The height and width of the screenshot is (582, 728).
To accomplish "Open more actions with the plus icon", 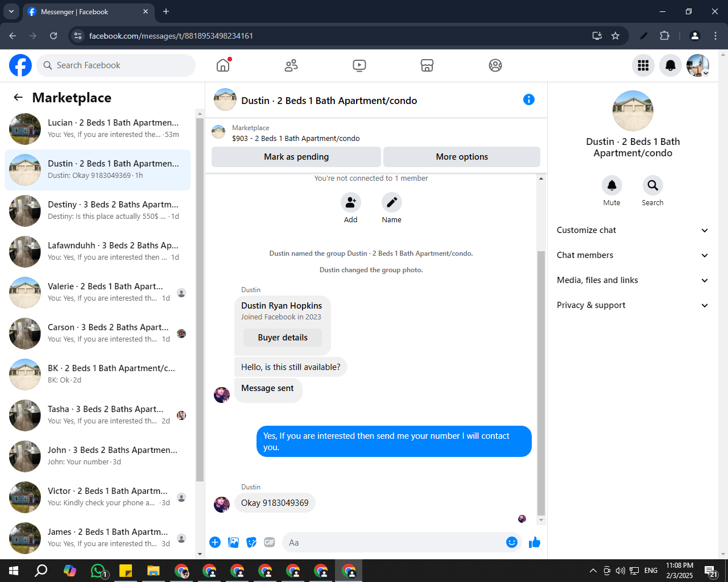I will coord(215,542).
